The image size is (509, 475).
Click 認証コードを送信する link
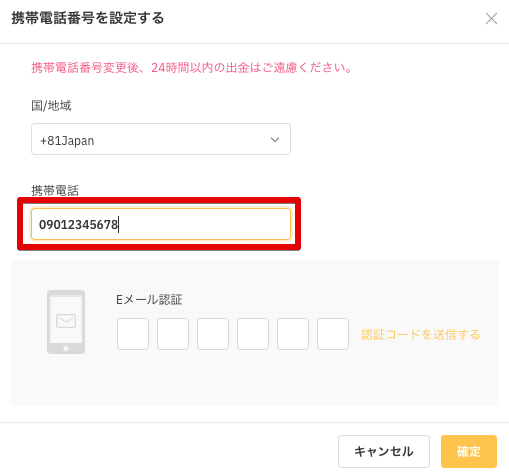[421, 334]
